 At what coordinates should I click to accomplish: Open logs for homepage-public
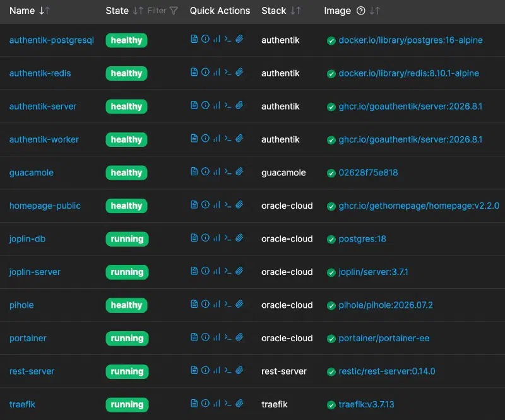coord(194,205)
